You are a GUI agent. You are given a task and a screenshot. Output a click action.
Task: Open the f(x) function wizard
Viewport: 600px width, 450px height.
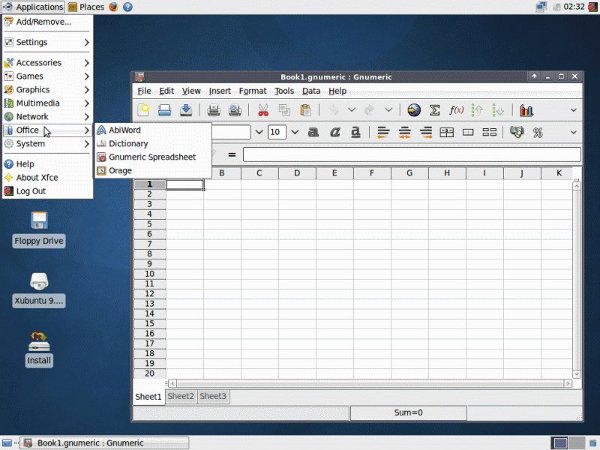click(456, 110)
